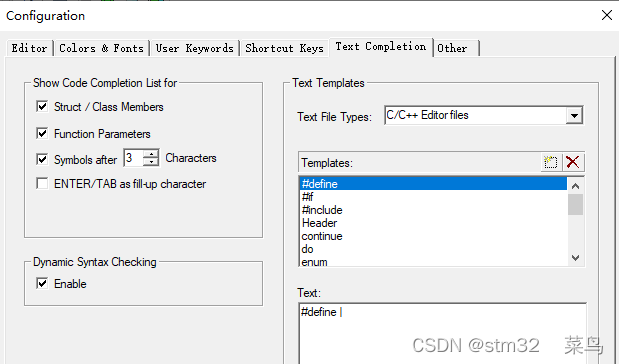Screen dimensions: 619x364
Task: Go to the User Keywords tab
Action: (195, 48)
